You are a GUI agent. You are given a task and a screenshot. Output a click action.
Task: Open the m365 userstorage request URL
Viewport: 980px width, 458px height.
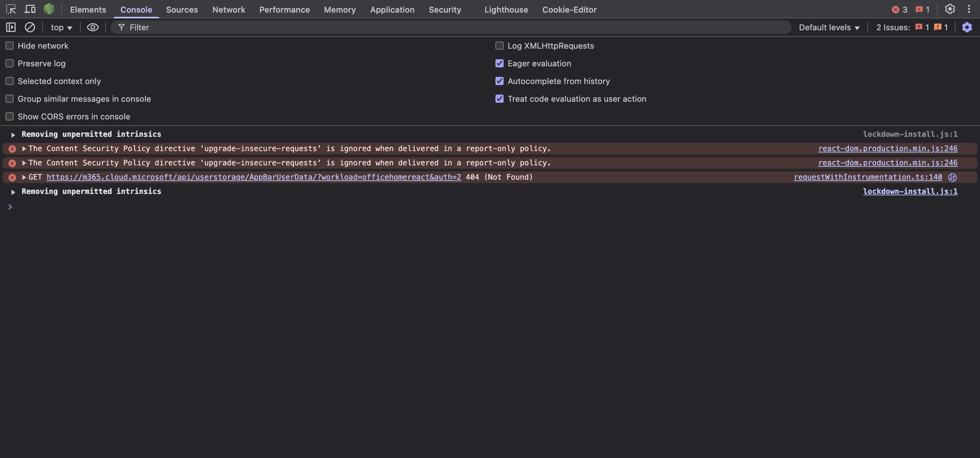(x=254, y=177)
